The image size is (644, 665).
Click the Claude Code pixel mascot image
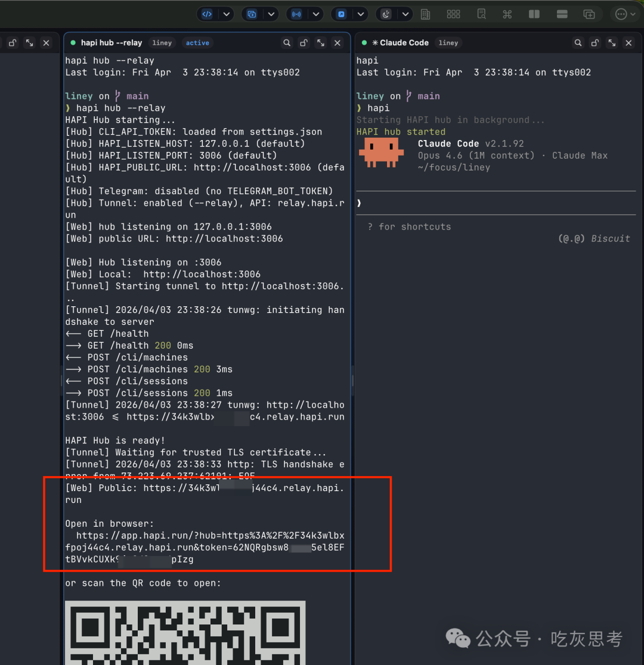[381, 154]
